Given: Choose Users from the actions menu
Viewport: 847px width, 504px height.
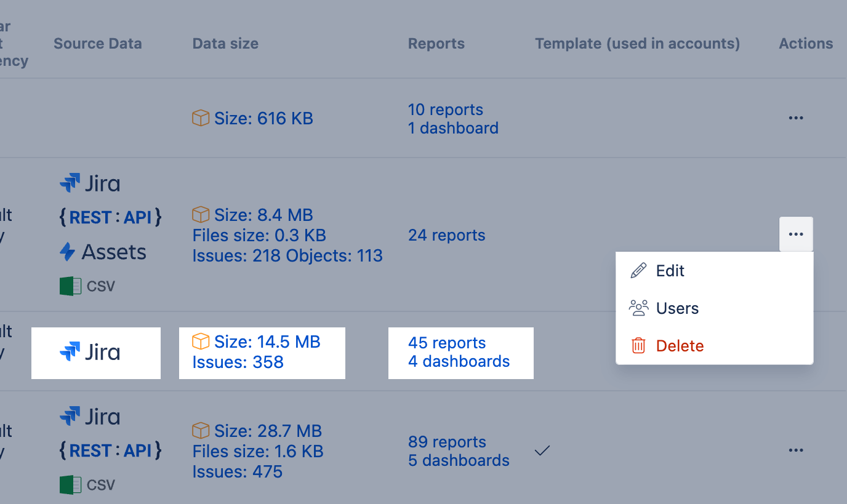Looking at the screenshot, I should coord(677,308).
